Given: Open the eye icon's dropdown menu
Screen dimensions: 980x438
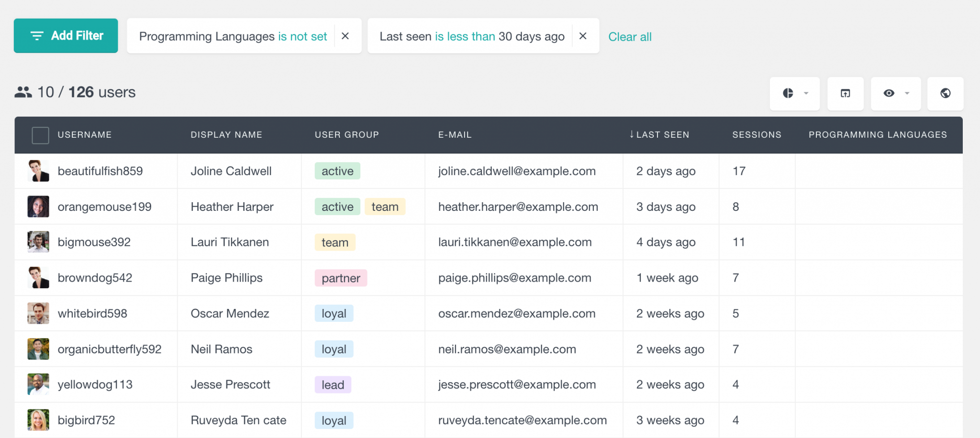Looking at the screenshot, I should click(x=907, y=94).
